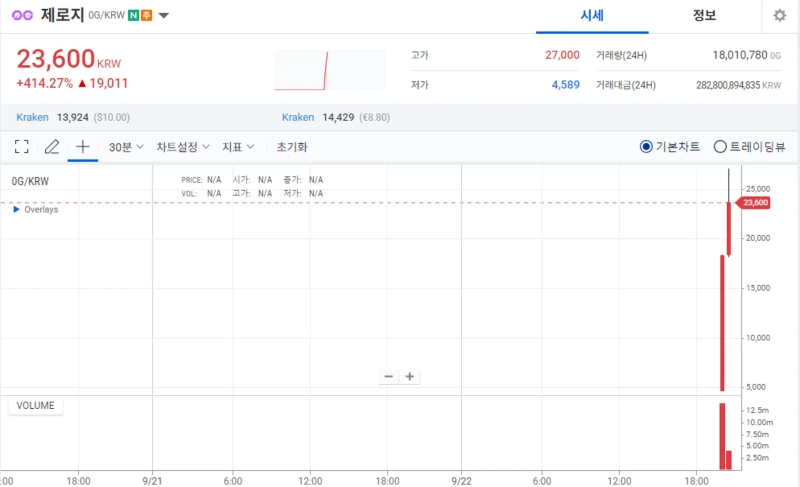Click the 0G coin logo icon
This screenshot has width=800, height=487.
(x=22, y=16)
